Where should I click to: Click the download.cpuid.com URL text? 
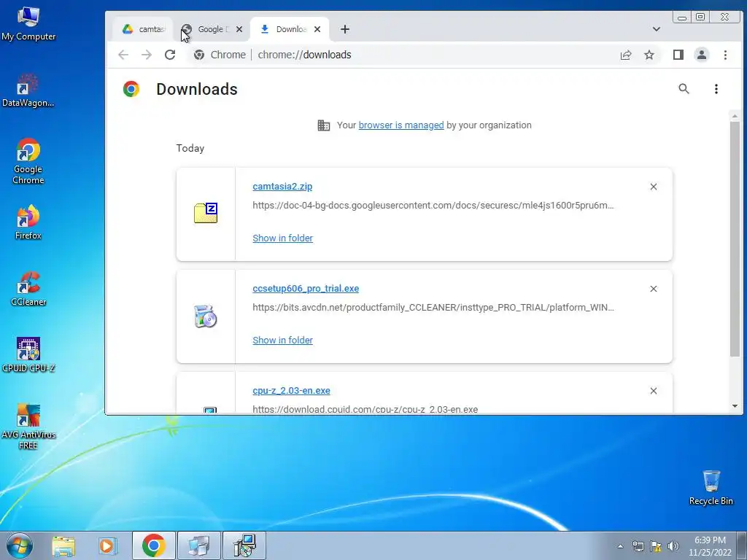click(365, 409)
